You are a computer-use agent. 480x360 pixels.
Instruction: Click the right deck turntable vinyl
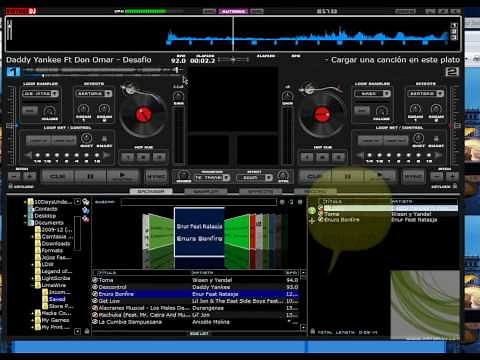[x=322, y=115]
